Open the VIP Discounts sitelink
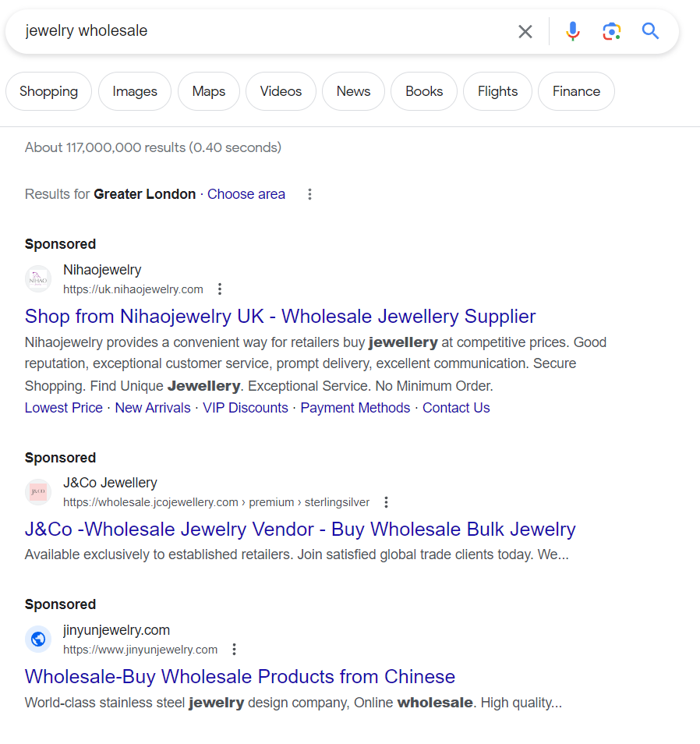This screenshot has height=744, width=700. click(246, 408)
